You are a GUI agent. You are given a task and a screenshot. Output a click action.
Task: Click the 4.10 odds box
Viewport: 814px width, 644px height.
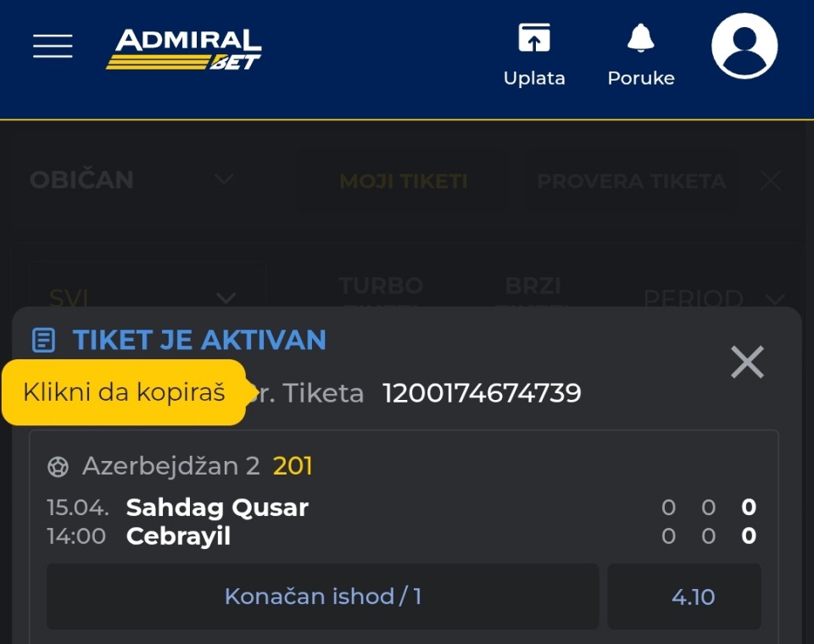point(693,597)
